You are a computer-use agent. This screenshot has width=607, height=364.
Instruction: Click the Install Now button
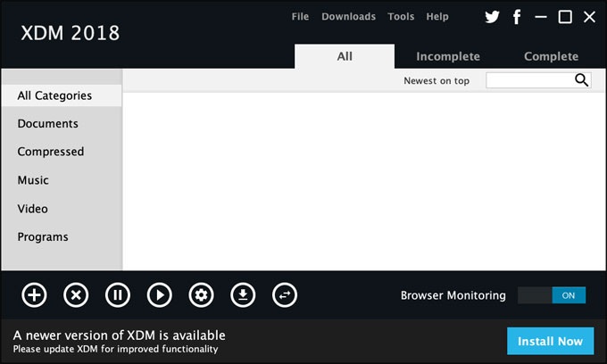[x=550, y=341]
